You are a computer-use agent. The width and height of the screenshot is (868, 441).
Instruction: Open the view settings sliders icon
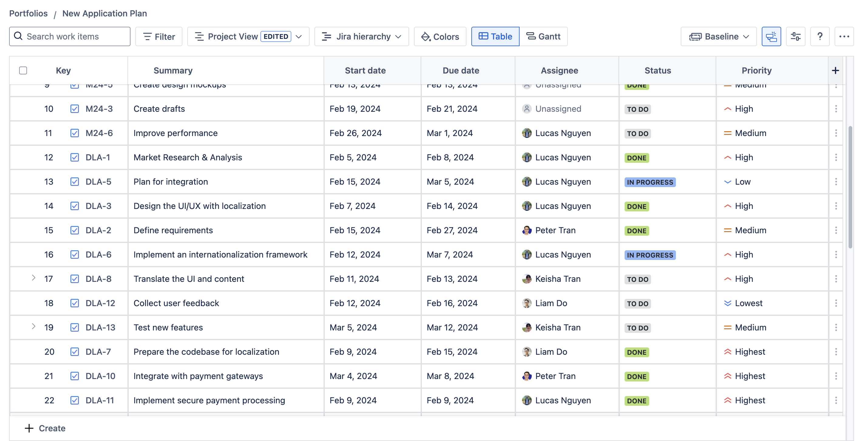point(795,36)
